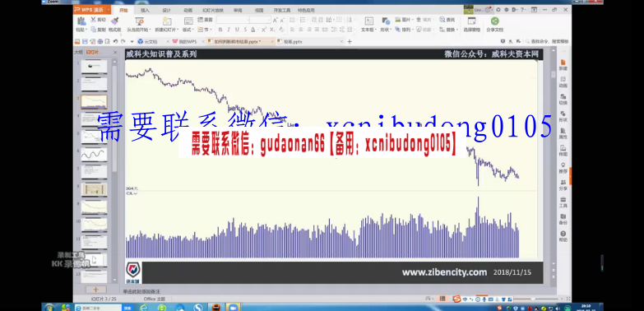
Task: Select slide 6 wave thumbnail
Action: (94, 155)
